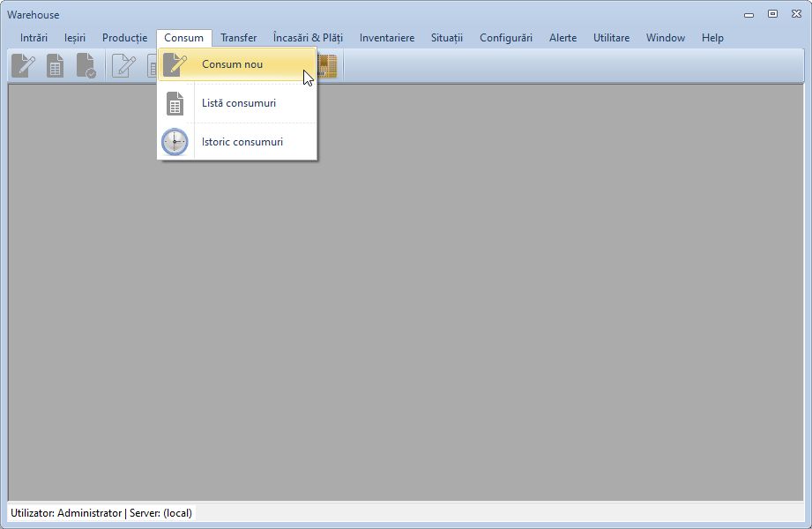This screenshot has width=812, height=529.
Task: Open the Help menu
Action: pos(712,38)
